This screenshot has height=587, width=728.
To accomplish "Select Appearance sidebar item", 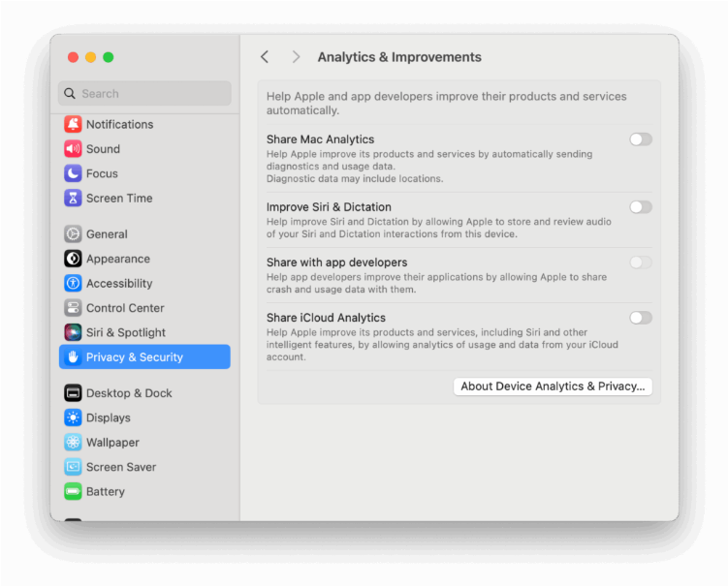I will pyautogui.click(x=118, y=259).
